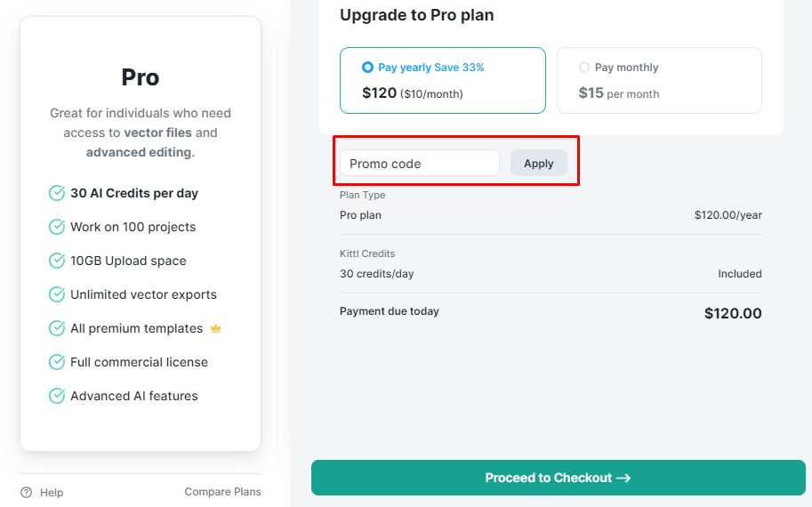Click the Pro plan heading

141,77
